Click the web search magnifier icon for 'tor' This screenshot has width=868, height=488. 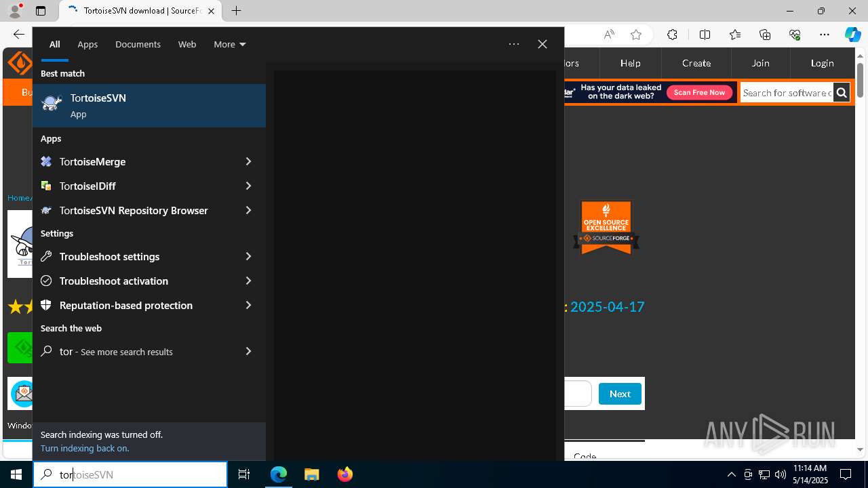tap(46, 351)
